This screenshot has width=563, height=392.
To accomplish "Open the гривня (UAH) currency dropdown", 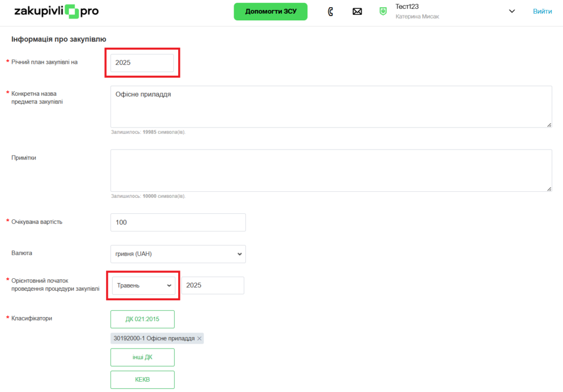I will (178, 254).
